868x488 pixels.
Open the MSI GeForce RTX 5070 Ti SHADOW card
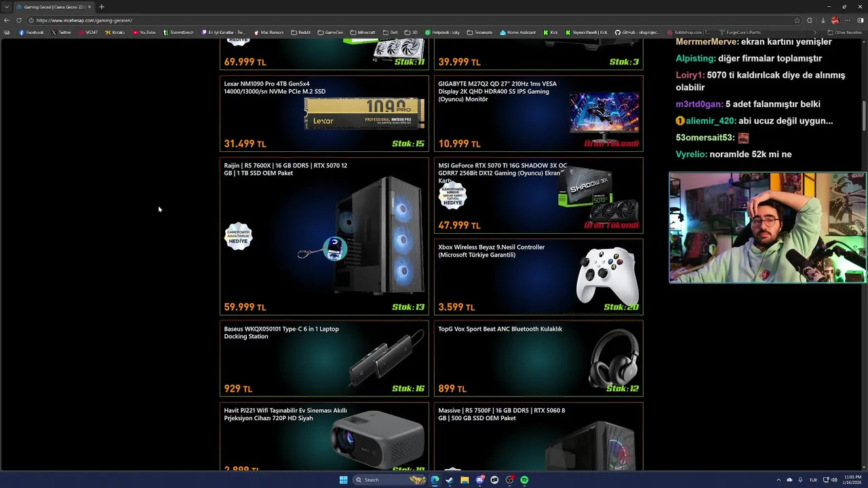pyautogui.click(x=538, y=195)
